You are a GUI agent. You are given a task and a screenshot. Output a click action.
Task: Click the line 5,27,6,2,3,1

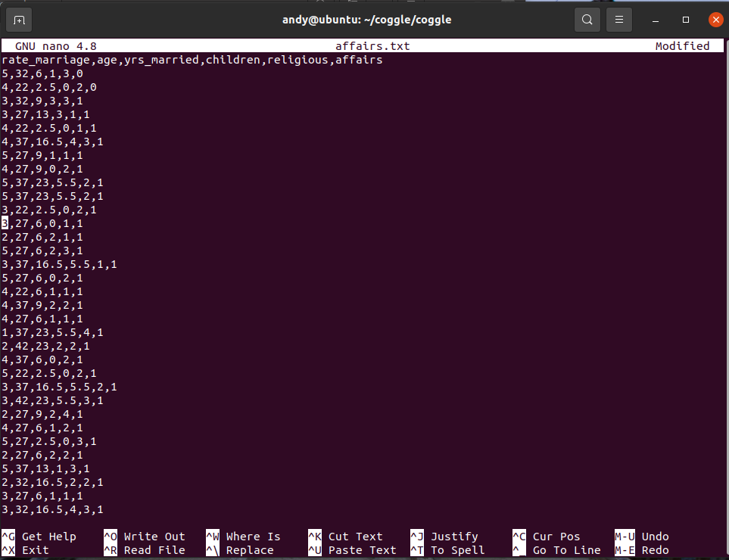pos(42,251)
